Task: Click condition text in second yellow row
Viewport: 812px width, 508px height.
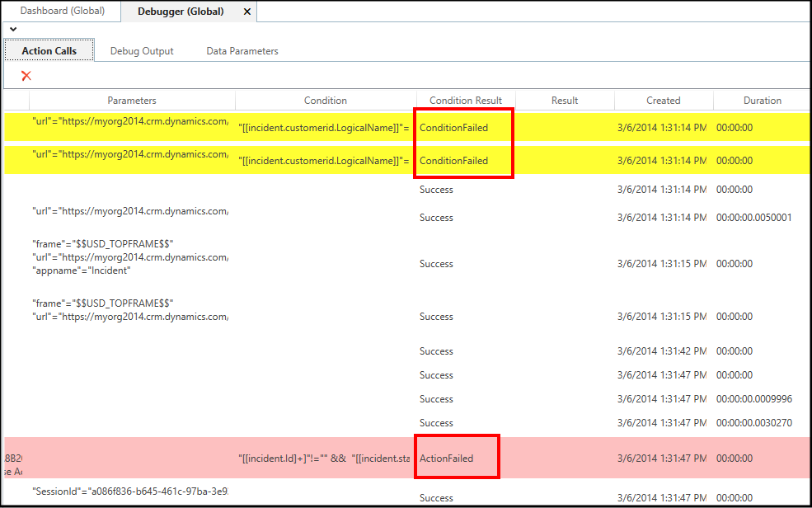Action: click(x=324, y=161)
